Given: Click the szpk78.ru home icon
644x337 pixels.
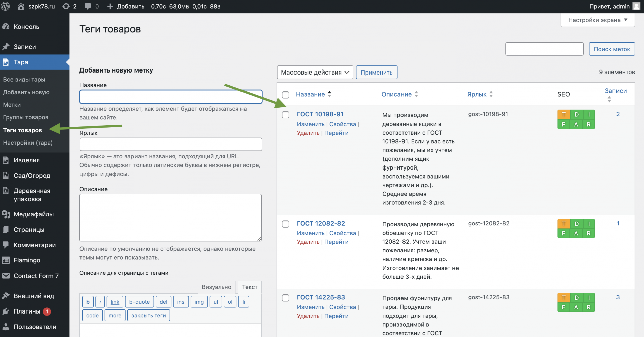Looking at the screenshot, I should pyautogui.click(x=21, y=6).
